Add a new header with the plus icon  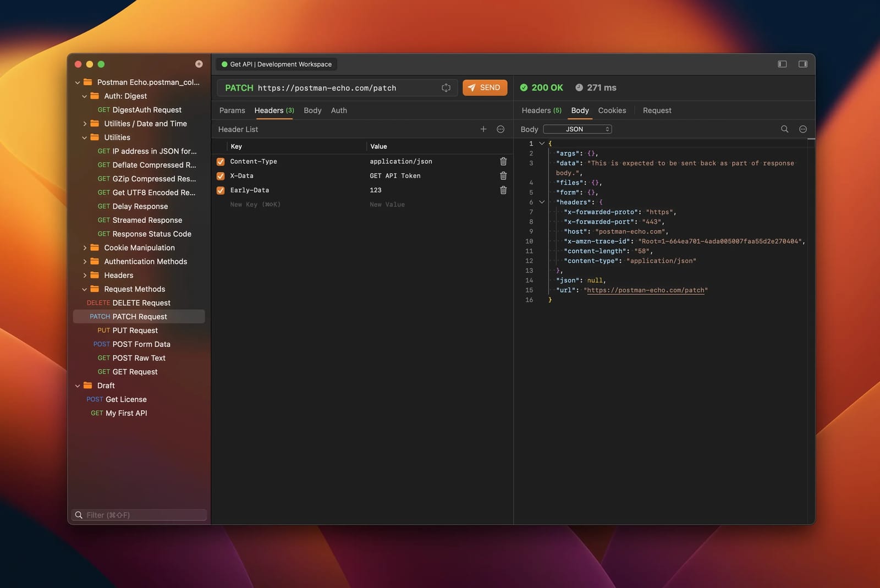(x=483, y=129)
